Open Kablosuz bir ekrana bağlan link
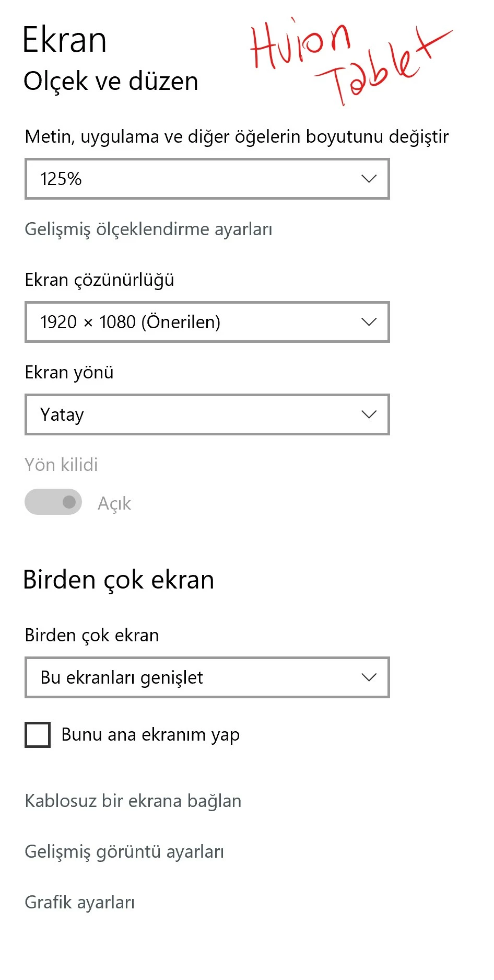 tap(133, 801)
